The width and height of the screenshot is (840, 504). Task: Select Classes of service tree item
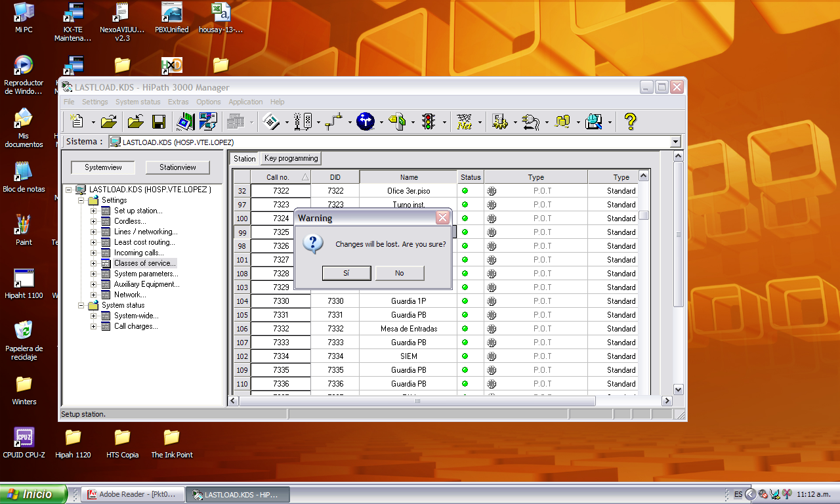144,263
